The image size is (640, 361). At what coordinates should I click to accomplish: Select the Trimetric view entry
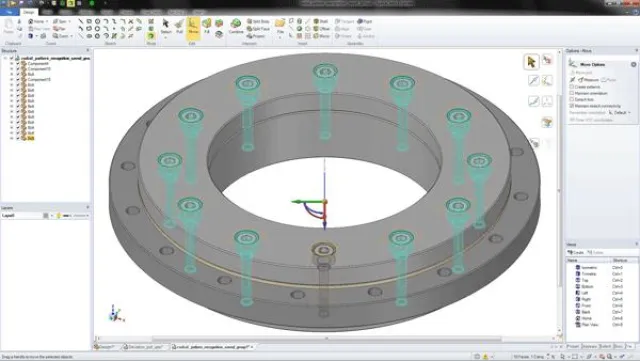[x=589, y=274]
